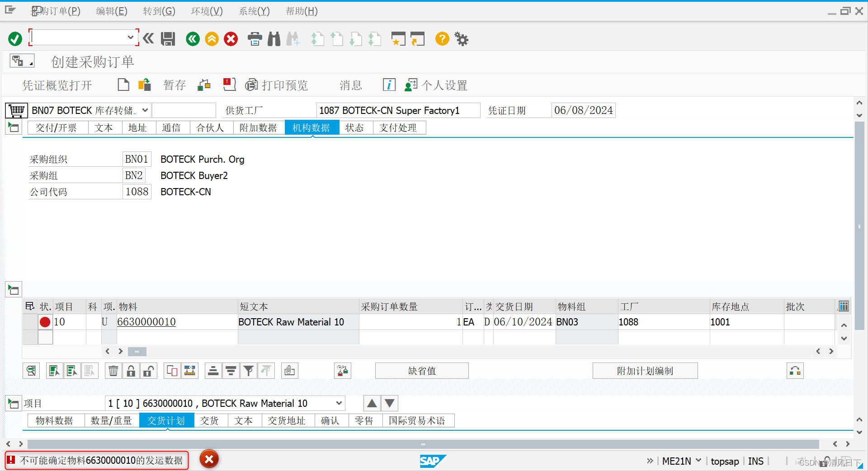The image size is (868, 471).
Task: Switch to the 状态 header tab
Action: tap(355, 128)
